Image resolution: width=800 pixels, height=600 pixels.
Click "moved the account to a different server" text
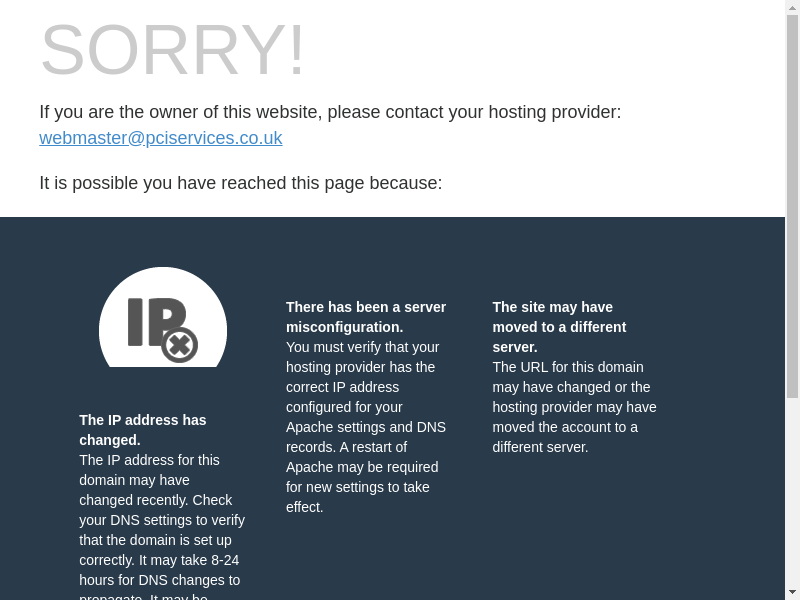coord(565,437)
